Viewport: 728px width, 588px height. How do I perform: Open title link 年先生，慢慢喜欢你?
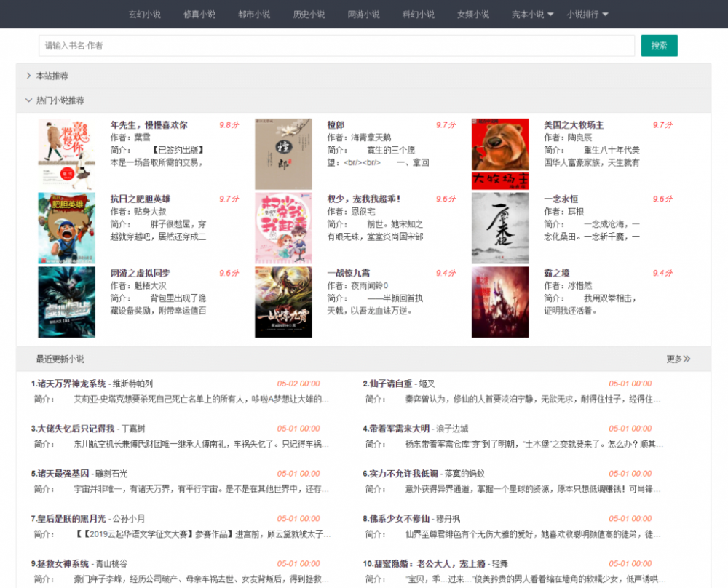point(149,125)
